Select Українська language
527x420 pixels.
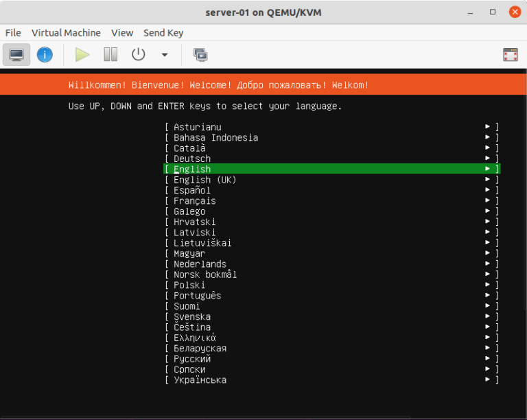(331, 380)
